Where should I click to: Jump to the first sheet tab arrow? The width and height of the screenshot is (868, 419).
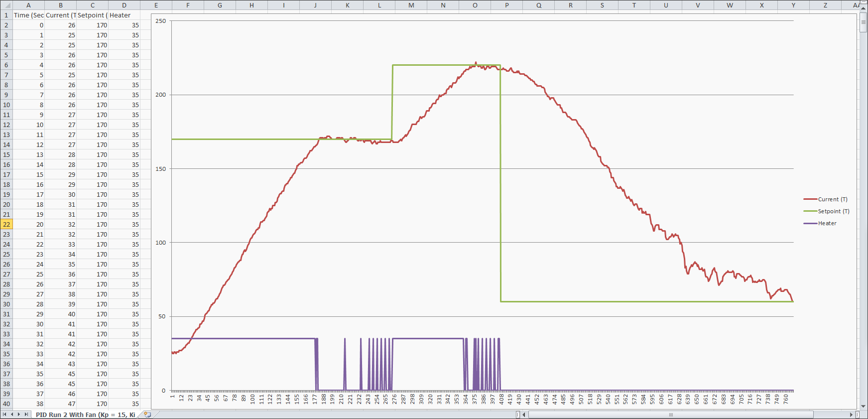(x=5, y=415)
